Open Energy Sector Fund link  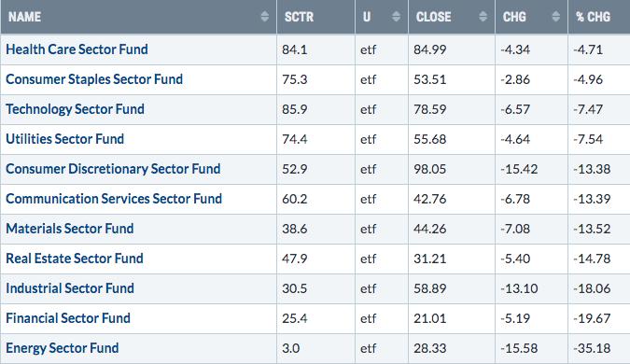click(63, 348)
